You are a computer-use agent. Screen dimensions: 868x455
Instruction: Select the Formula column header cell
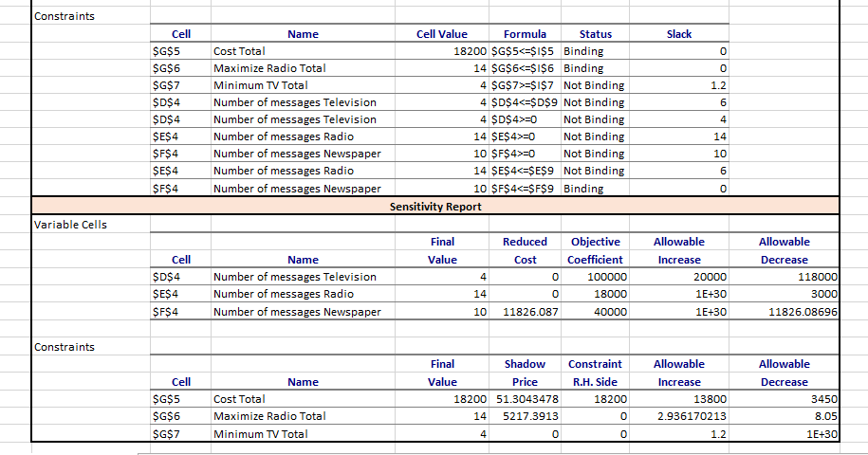525,34
